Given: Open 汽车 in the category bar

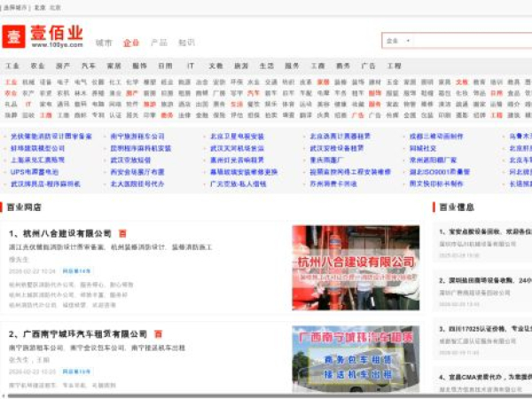Looking at the screenshot, I should [x=89, y=66].
